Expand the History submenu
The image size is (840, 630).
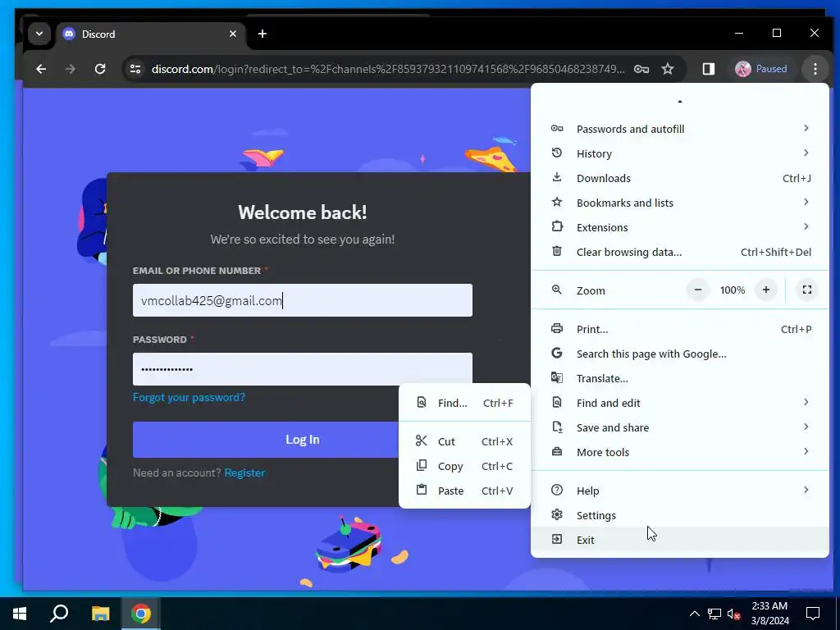pyautogui.click(x=680, y=153)
